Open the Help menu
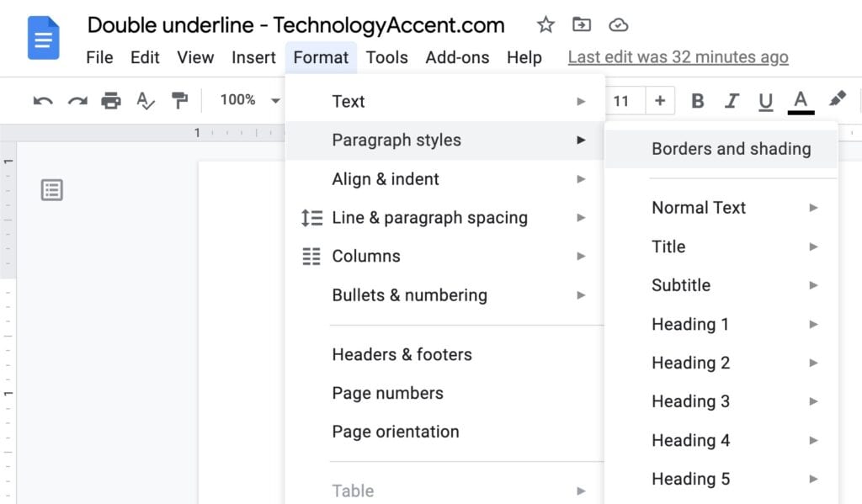Image resolution: width=862 pixels, height=504 pixels. [524, 57]
